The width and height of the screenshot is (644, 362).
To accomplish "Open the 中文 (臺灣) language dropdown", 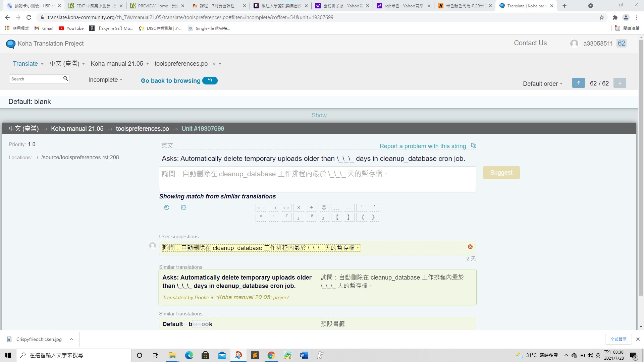I will 67,64.
